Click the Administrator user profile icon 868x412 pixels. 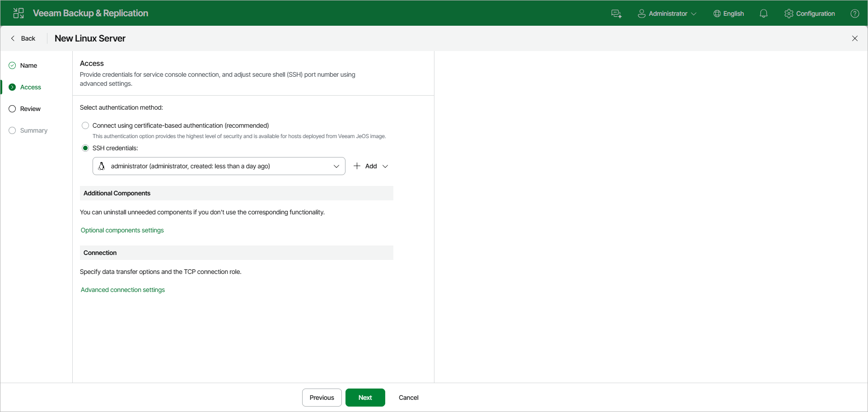click(641, 14)
